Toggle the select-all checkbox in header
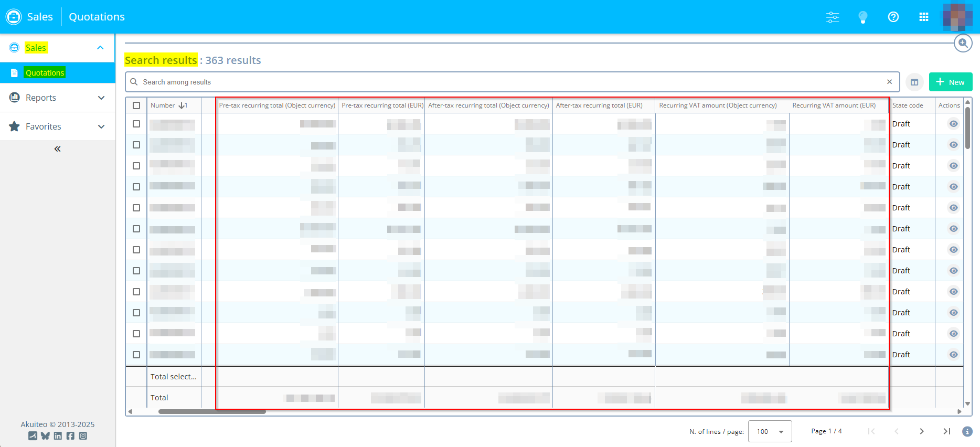 pyautogui.click(x=136, y=105)
